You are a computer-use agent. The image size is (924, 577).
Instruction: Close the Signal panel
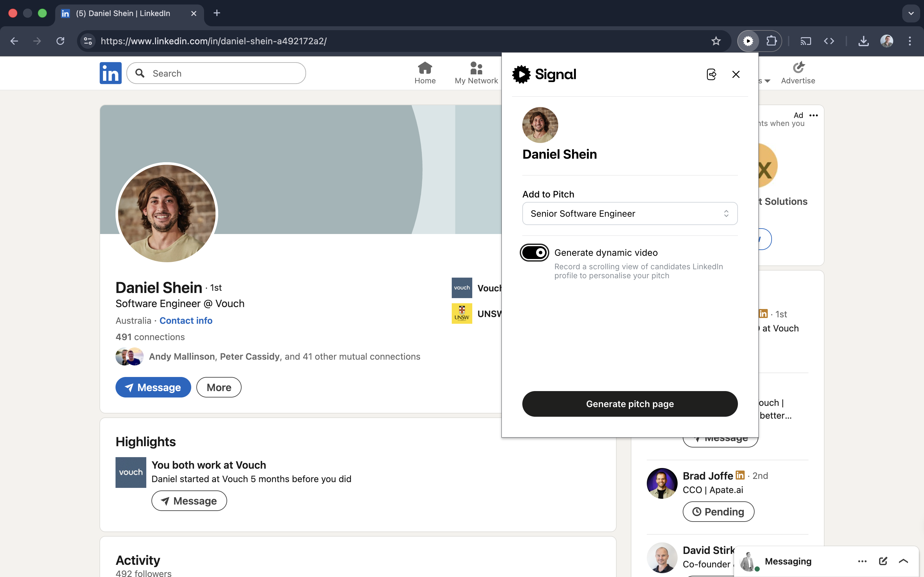pos(736,74)
